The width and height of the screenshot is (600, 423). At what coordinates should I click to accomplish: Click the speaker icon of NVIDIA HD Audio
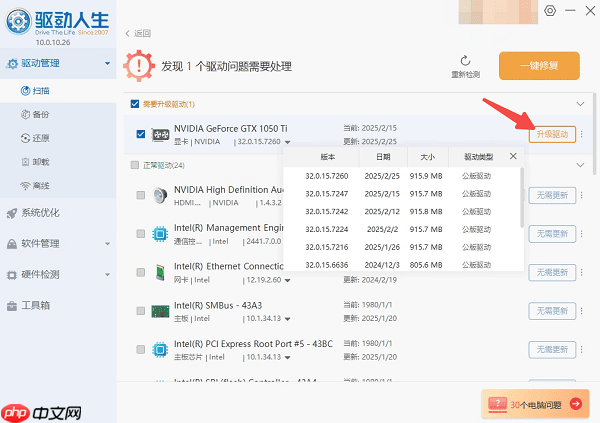[x=160, y=195]
